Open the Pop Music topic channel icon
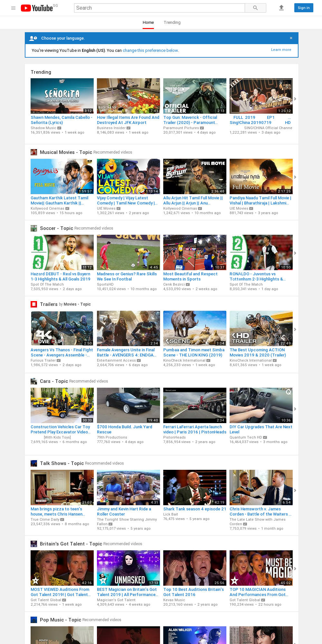This screenshot has height=644, width=322. point(34,620)
